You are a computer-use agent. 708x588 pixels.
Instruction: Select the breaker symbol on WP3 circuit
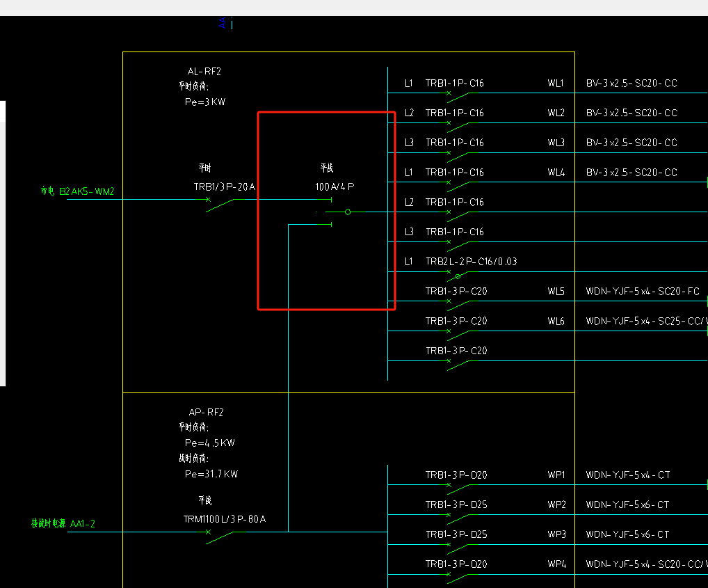tap(458, 548)
